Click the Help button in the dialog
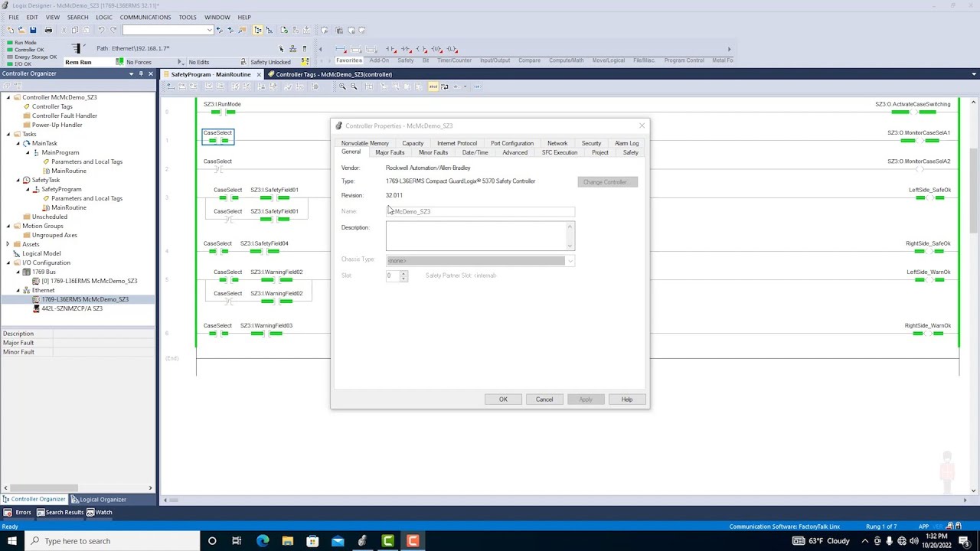The width and height of the screenshot is (980, 551). tap(627, 399)
